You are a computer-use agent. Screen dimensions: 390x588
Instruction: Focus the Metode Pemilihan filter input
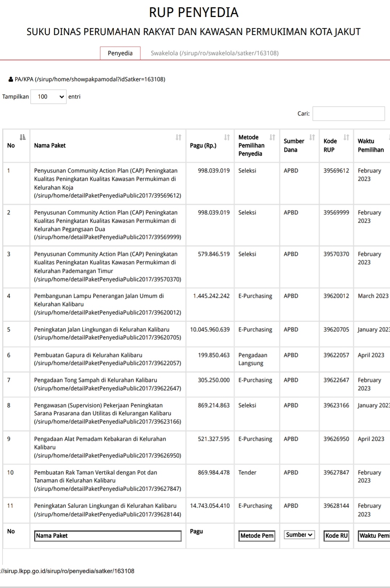click(x=257, y=536)
